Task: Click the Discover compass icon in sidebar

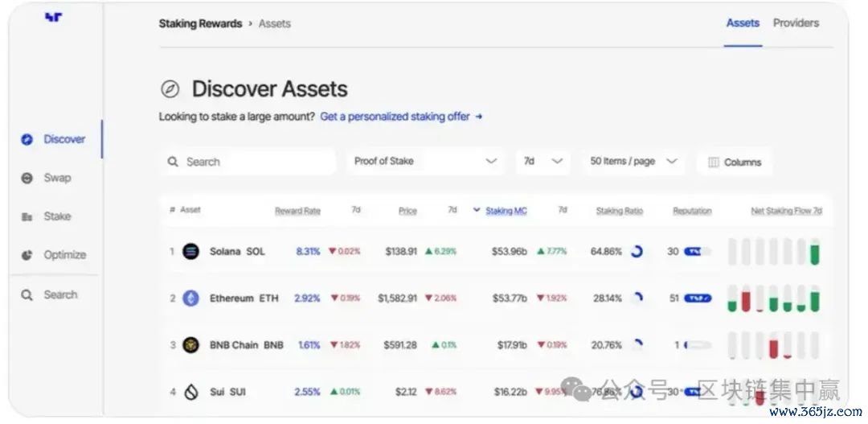Action: point(27,139)
